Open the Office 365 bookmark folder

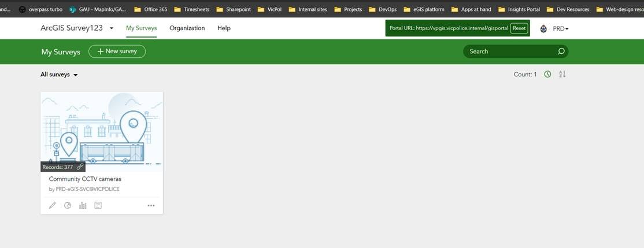pos(151,9)
